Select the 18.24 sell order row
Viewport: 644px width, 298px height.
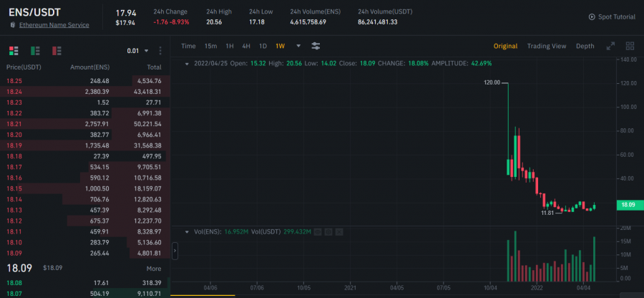(x=85, y=92)
